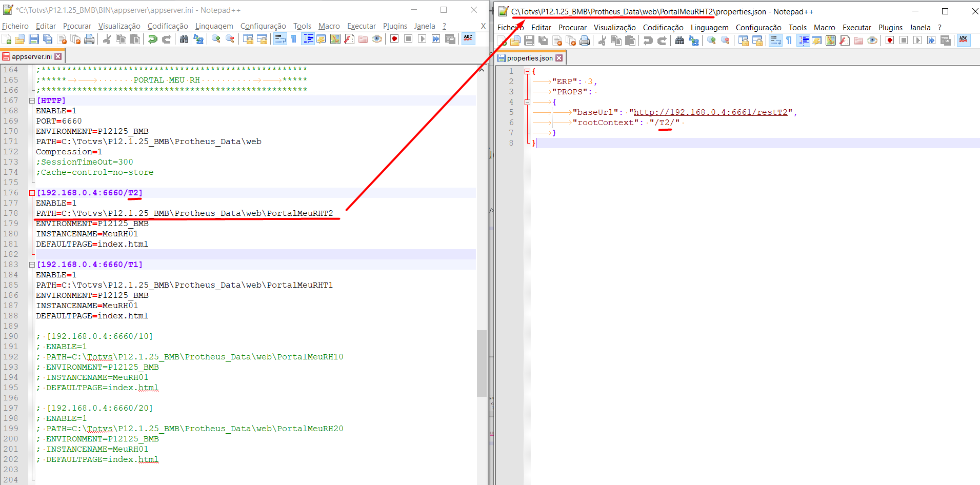
Task: Click New file icon in appserver.ini window
Action: tap(7, 39)
